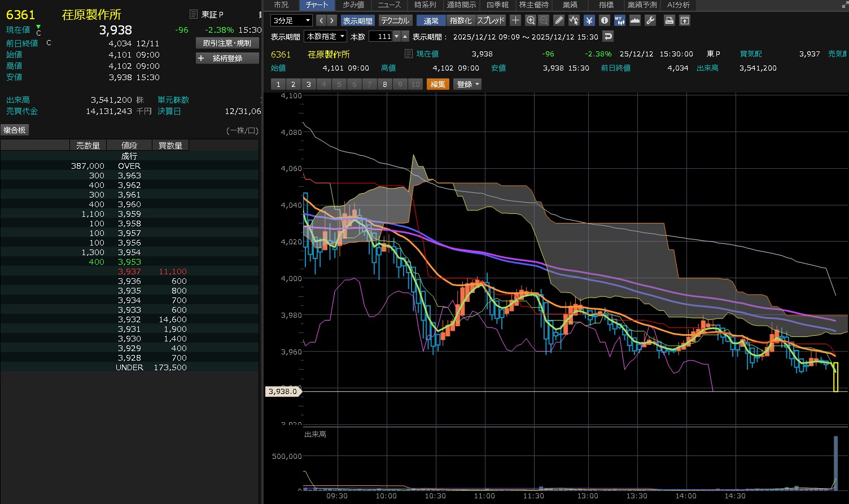The height and width of the screenshot is (504, 849).
Task: Open the 3分足 timeframe dropdown
Action: click(291, 20)
